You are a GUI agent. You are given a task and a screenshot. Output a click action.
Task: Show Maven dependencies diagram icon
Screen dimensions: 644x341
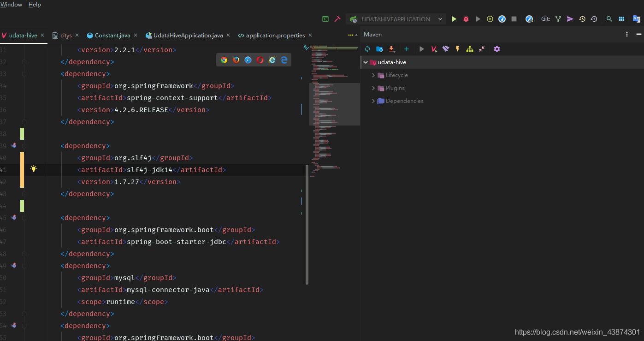click(470, 49)
